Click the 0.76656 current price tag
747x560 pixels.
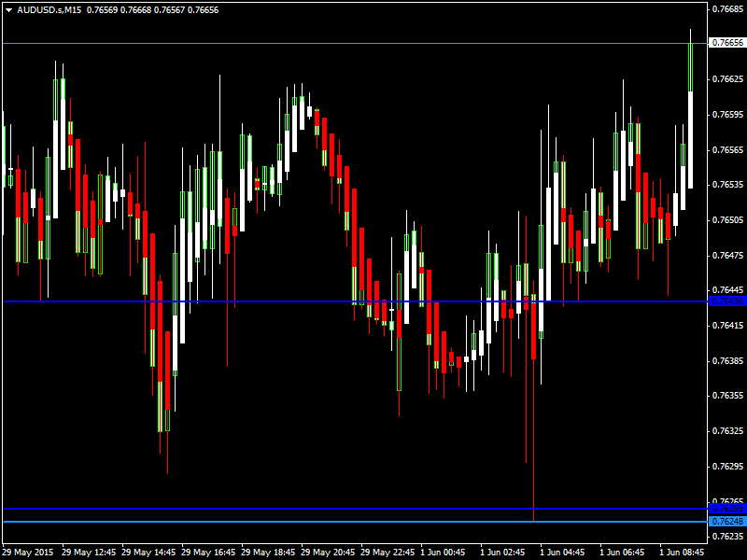(727, 43)
